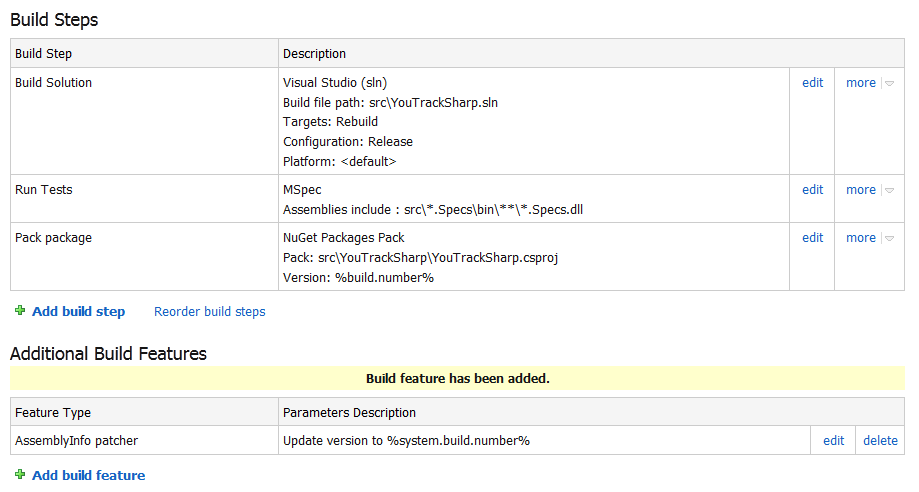Delete the AssemblyInfo patcher feature

880,441
